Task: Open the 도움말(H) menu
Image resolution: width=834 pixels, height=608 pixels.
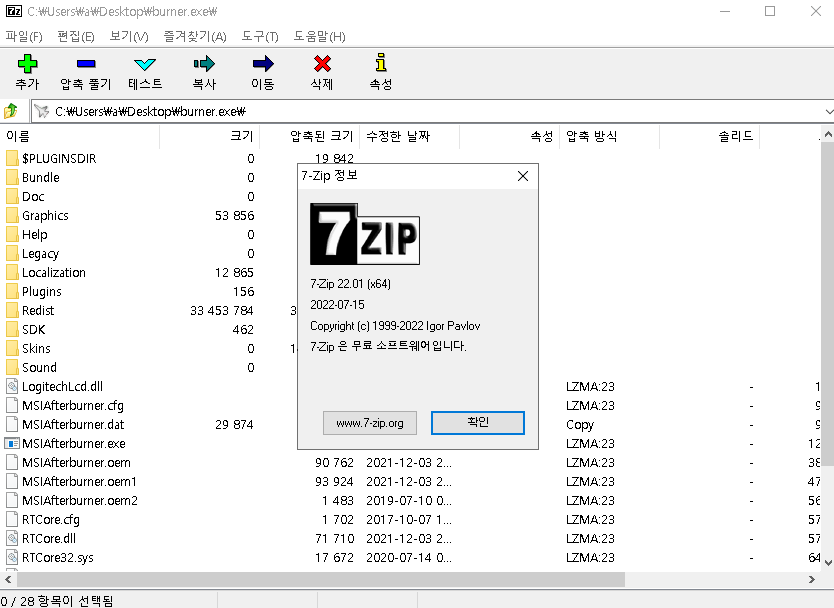Action: point(319,36)
